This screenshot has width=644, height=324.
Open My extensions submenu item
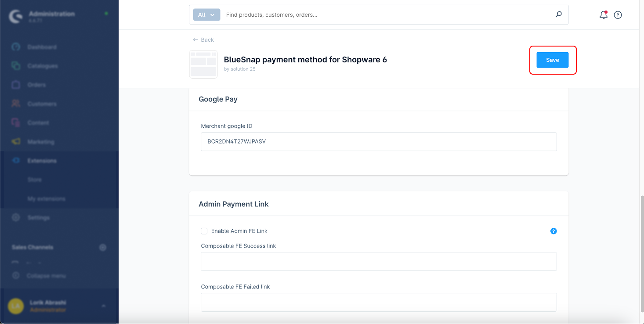tap(46, 199)
